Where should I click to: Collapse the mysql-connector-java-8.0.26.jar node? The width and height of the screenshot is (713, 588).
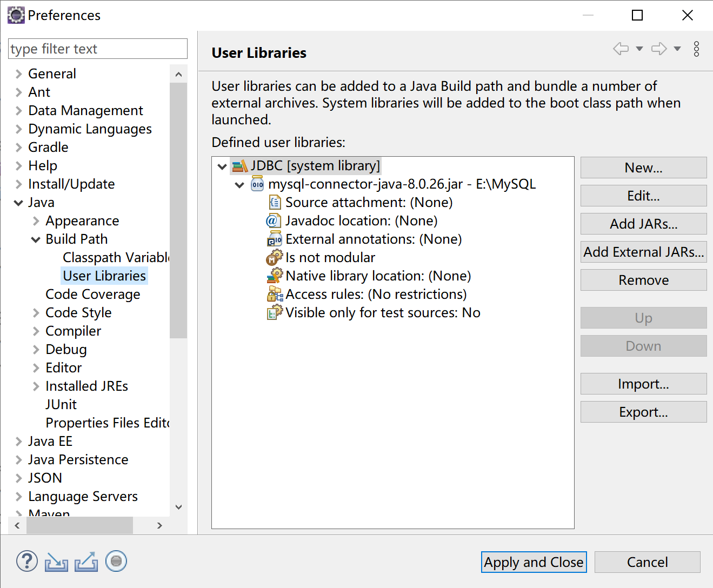click(239, 184)
